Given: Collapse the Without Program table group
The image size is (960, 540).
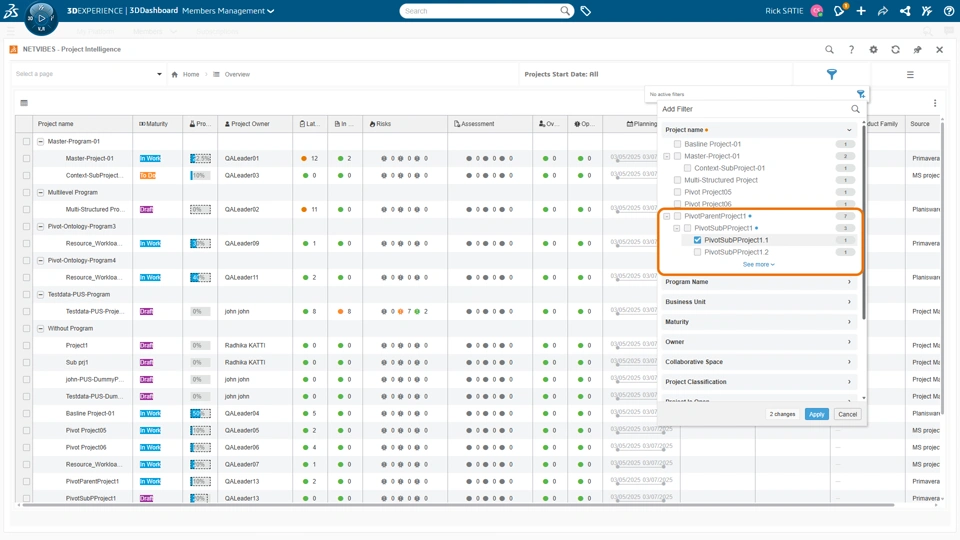Looking at the screenshot, I should point(40,329).
